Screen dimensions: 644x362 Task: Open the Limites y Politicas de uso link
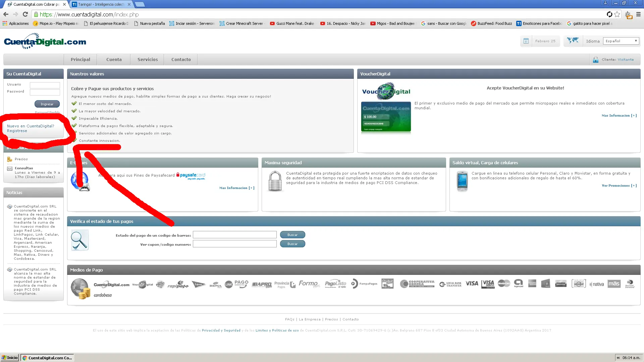(x=277, y=330)
